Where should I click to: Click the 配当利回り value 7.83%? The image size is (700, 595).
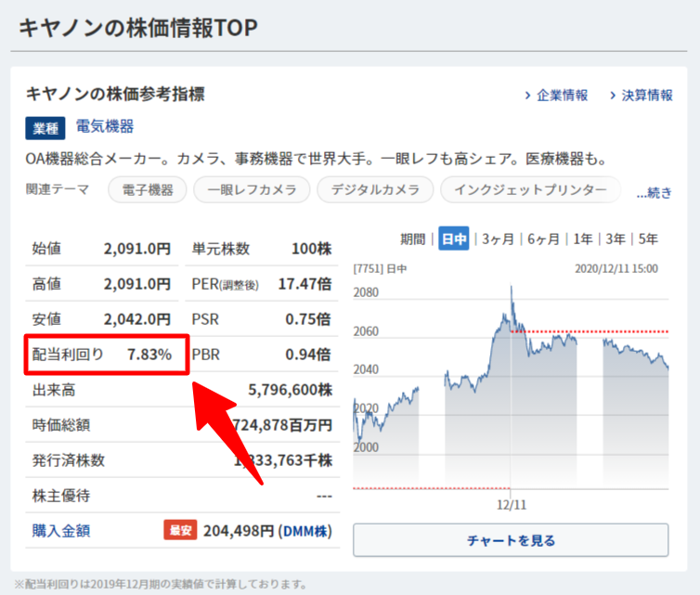149,355
